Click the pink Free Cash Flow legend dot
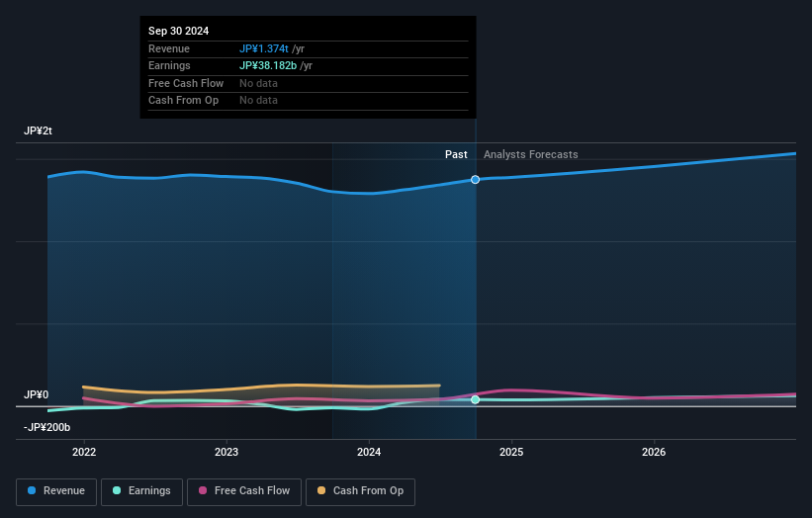Viewport: 812px width, 518px height. [x=203, y=490]
